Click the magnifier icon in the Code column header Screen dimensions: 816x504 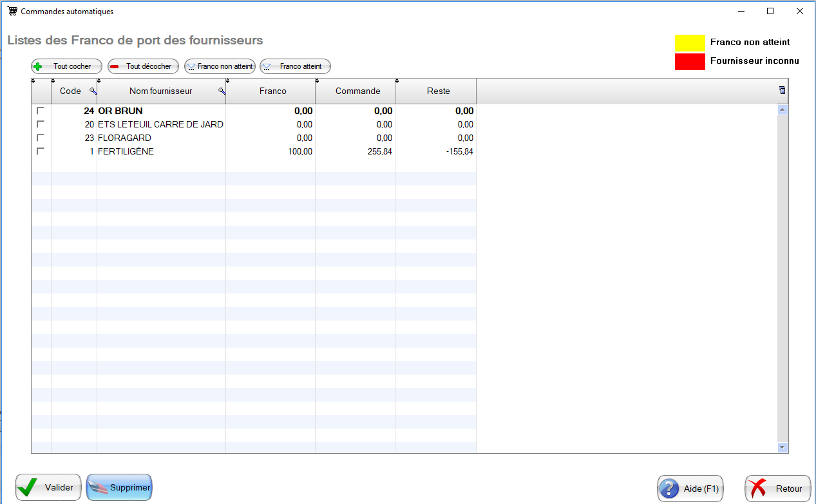tap(93, 91)
